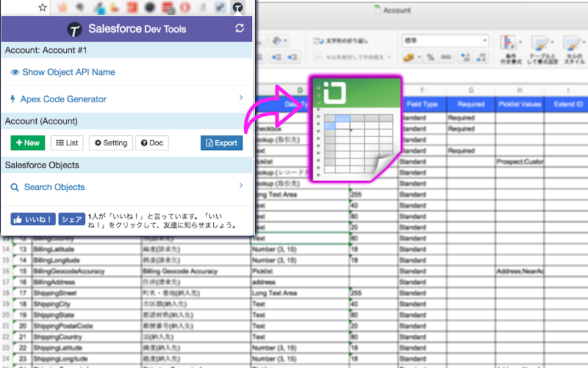
Task: Select the ShippingCity cell
Action: pos(87,304)
